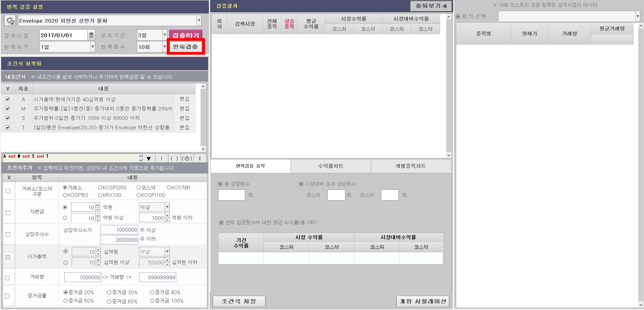Select the KOSTAR radio button
This screenshot has width=644, height=310.
click(x=169, y=187)
